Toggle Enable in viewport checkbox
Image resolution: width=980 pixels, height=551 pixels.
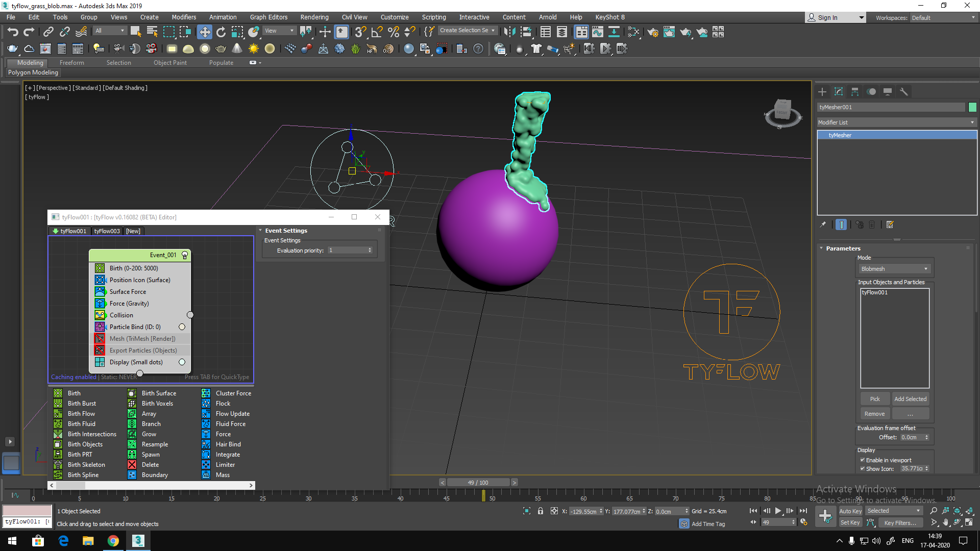(x=863, y=460)
